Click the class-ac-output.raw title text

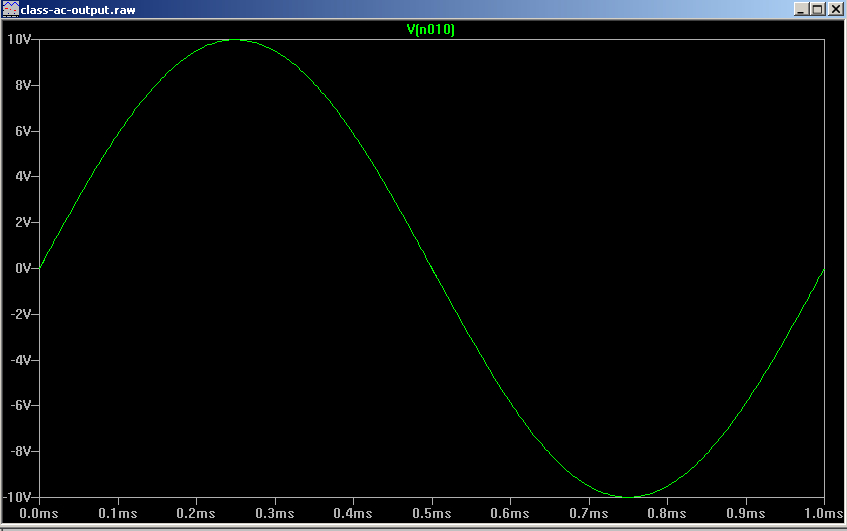(x=78, y=10)
